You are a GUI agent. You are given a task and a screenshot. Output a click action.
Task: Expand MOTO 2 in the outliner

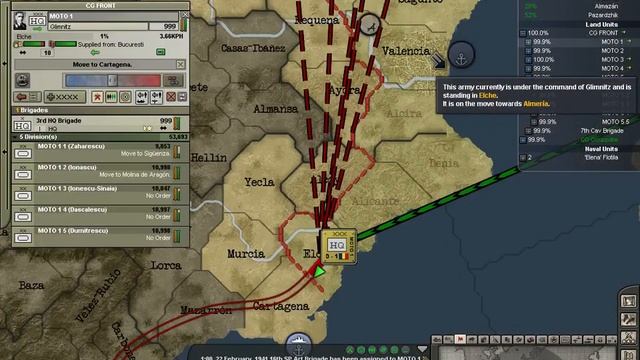point(528,51)
